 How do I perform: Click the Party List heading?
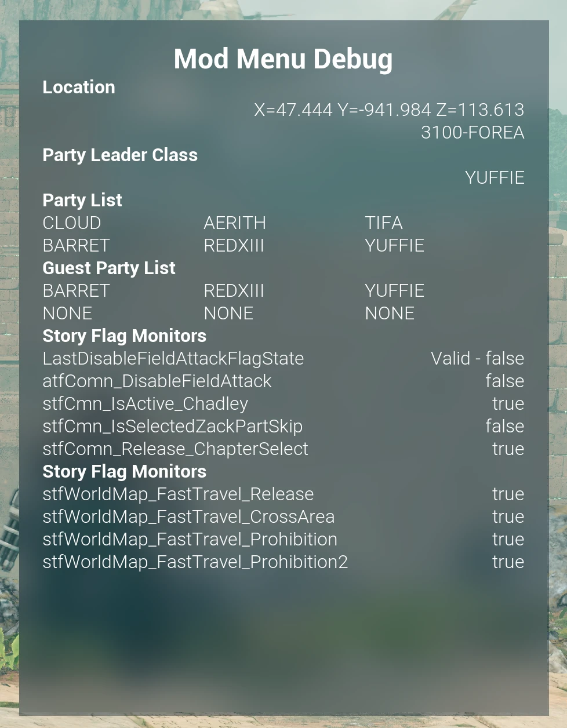(x=82, y=200)
